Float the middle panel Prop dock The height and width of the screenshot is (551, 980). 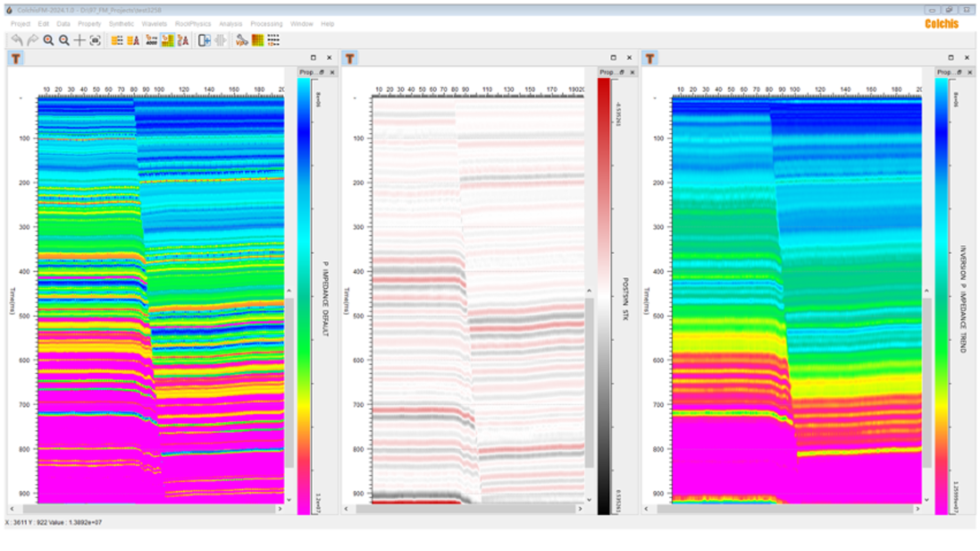(622, 72)
